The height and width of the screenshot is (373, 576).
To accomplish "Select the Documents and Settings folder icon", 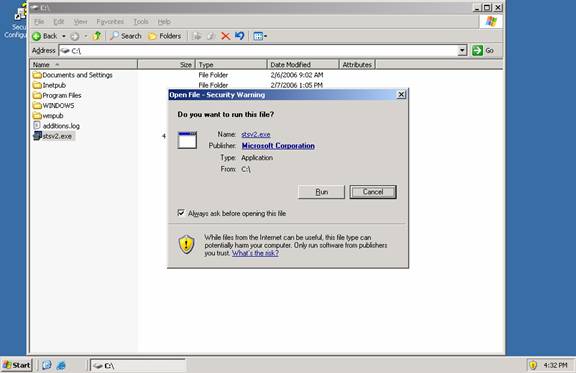I will pos(37,75).
